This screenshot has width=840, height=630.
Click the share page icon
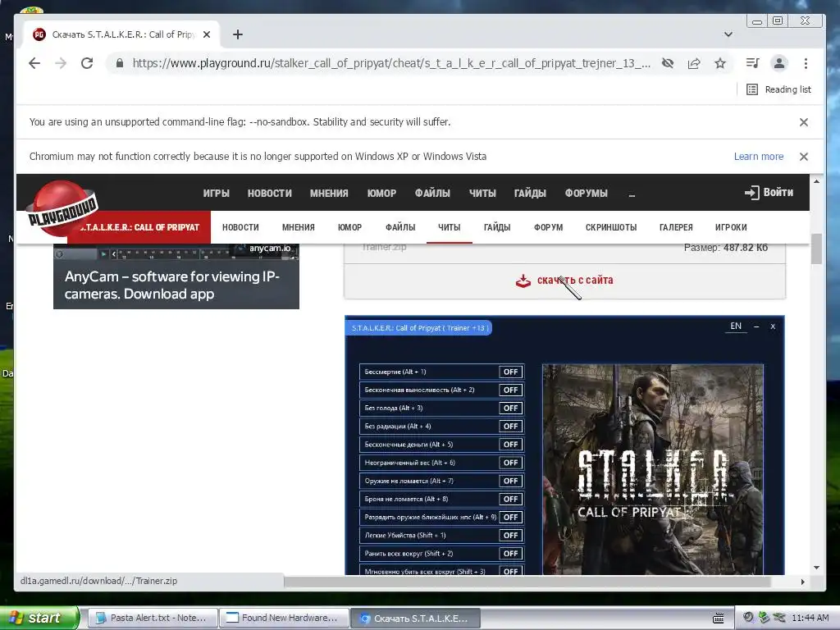click(694, 63)
